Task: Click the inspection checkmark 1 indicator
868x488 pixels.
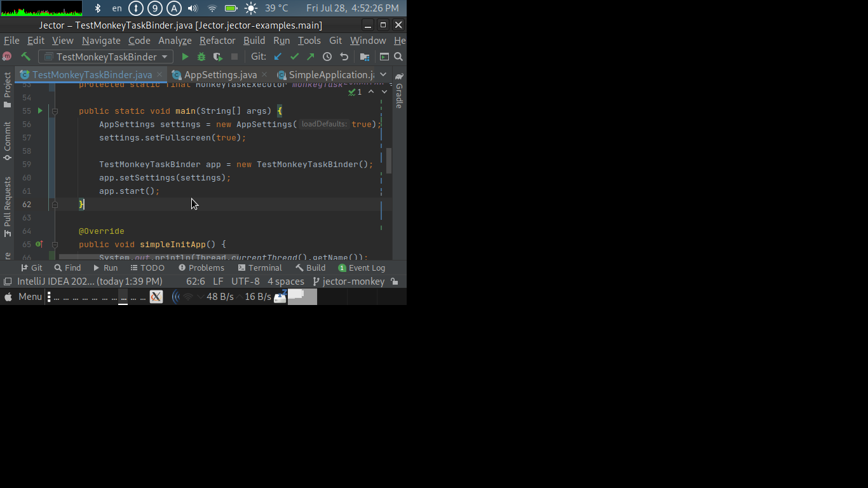Action: click(x=355, y=92)
